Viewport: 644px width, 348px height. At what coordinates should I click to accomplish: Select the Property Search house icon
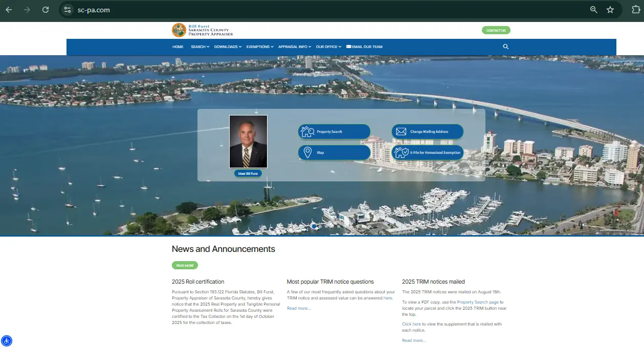[307, 131]
